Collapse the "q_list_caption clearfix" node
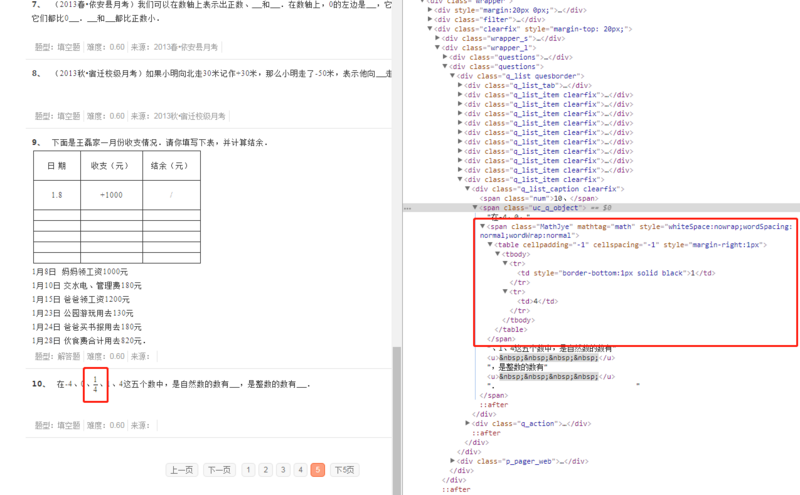Image resolution: width=800 pixels, height=495 pixels. click(468, 189)
